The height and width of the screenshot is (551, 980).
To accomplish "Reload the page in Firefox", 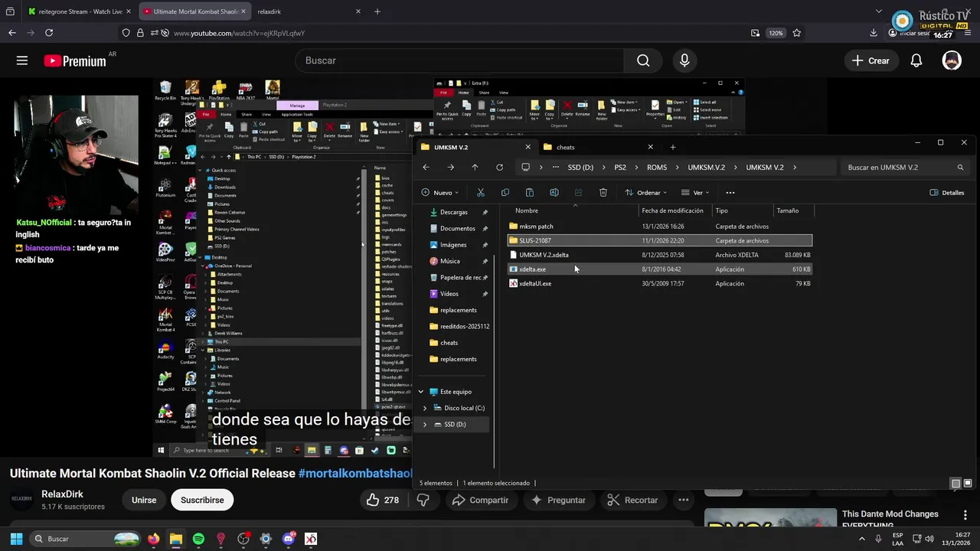I will 49,33.
